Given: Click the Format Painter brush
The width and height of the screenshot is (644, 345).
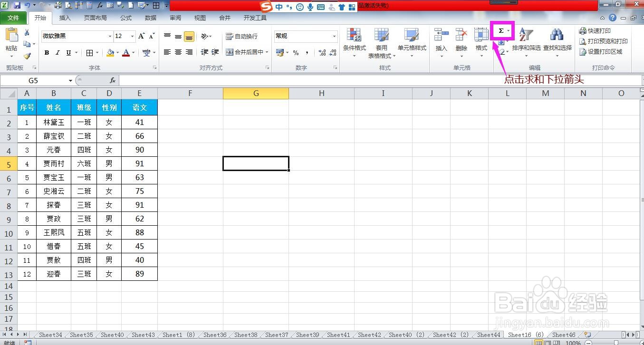Looking at the screenshot, I should click(27, 56).
